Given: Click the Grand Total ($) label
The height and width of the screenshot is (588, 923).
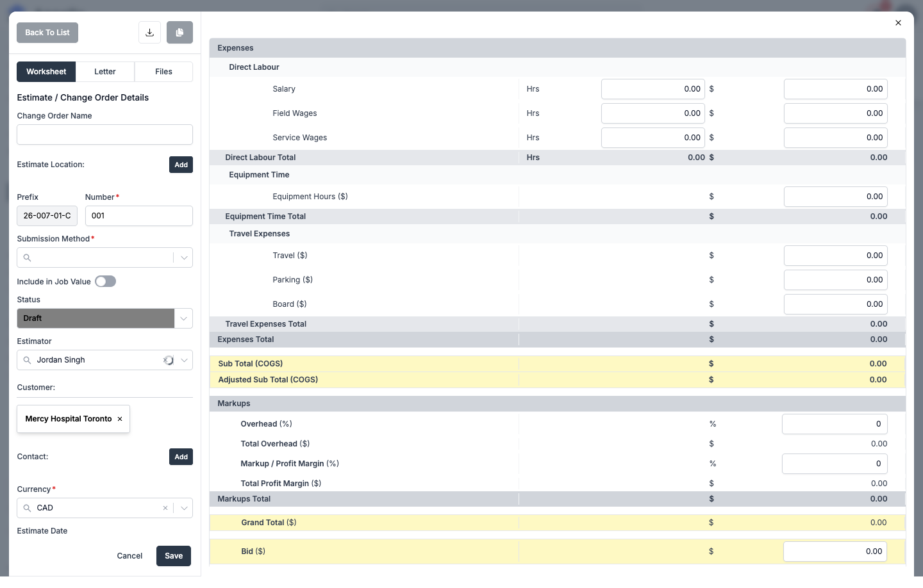Looking at the screenshot, I should point(269,523).
